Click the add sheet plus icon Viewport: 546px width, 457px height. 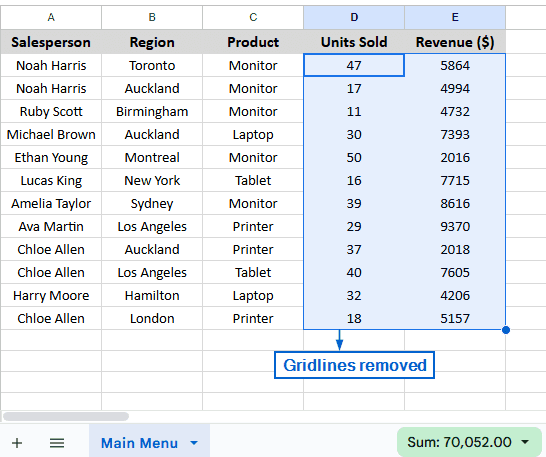[x=17, y=443]
